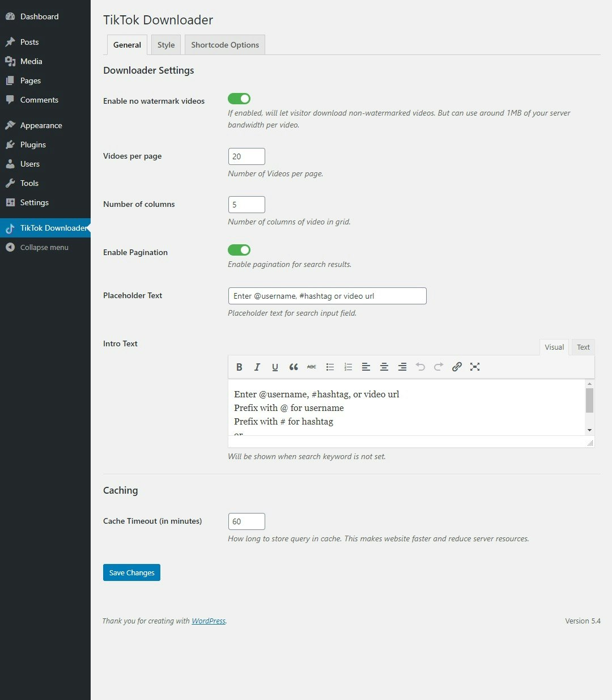Apply Bold formatting in Intro Text editor
Viewport: 612px width, 700px height.
(x=239, y=367)
